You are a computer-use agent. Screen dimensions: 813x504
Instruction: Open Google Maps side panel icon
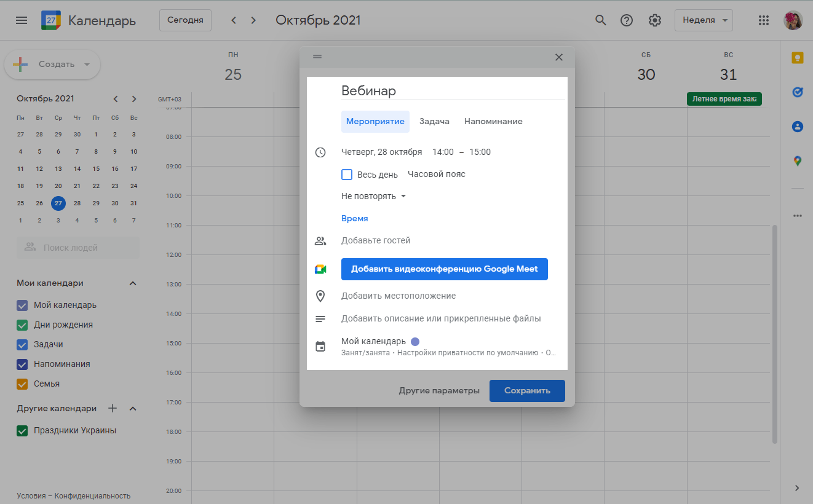pos(797,161)
